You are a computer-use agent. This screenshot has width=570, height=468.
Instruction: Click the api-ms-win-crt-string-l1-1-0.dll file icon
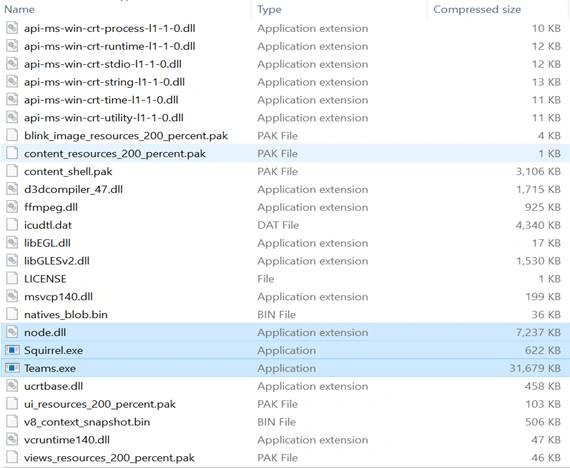(x=12, y=81)
